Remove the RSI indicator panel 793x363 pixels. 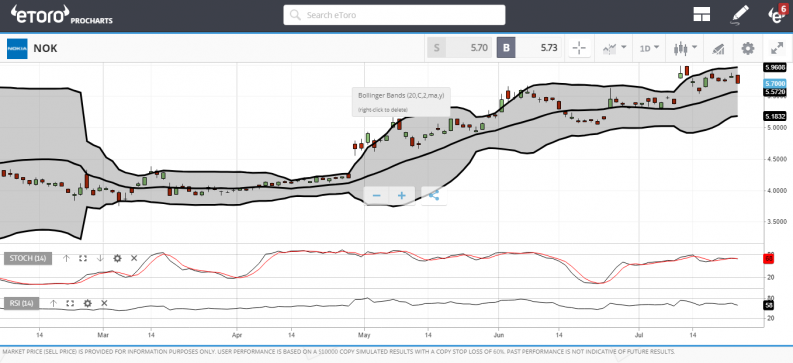click(x=104, y=303)
